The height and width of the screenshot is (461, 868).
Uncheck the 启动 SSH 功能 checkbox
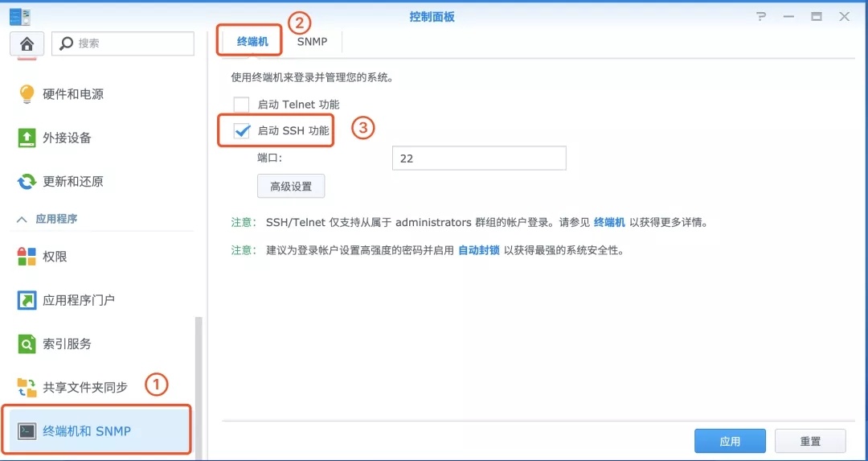tap(242, 131)
